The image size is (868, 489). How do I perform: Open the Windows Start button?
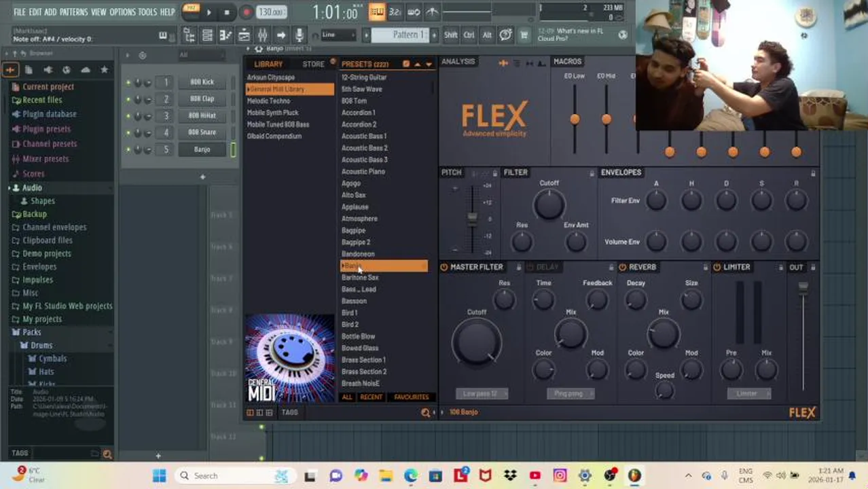[160, 475]
